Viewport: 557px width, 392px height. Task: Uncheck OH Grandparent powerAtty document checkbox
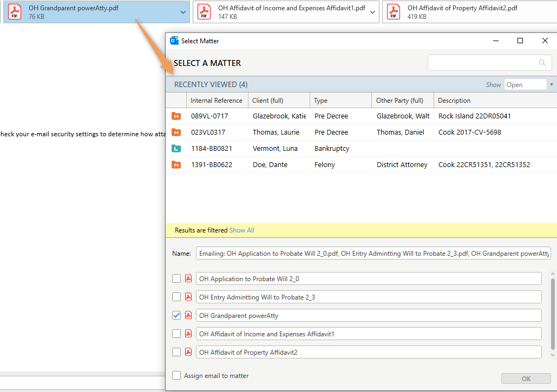[175, 315]
